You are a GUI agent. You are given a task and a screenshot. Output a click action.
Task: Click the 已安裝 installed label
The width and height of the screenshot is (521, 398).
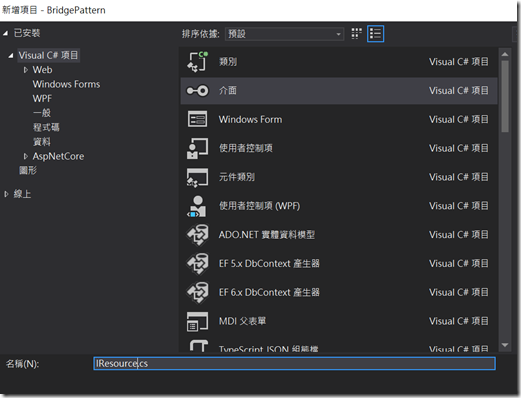point(27,33)
